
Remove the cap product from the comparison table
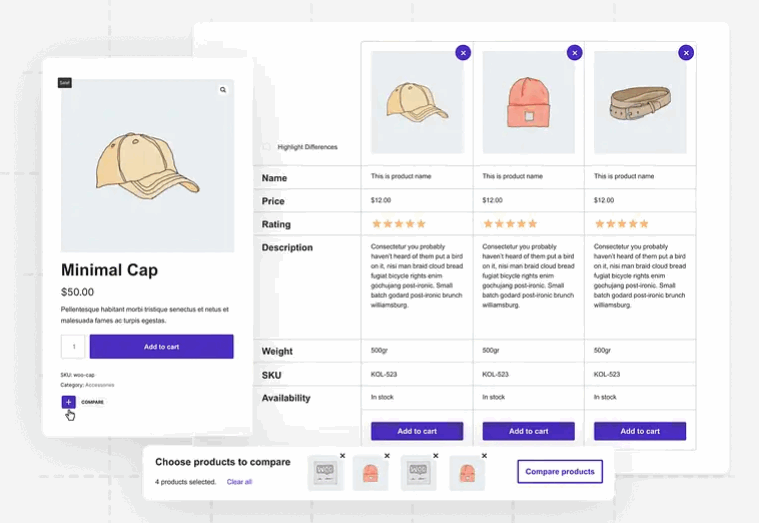(x=463, y=53)
